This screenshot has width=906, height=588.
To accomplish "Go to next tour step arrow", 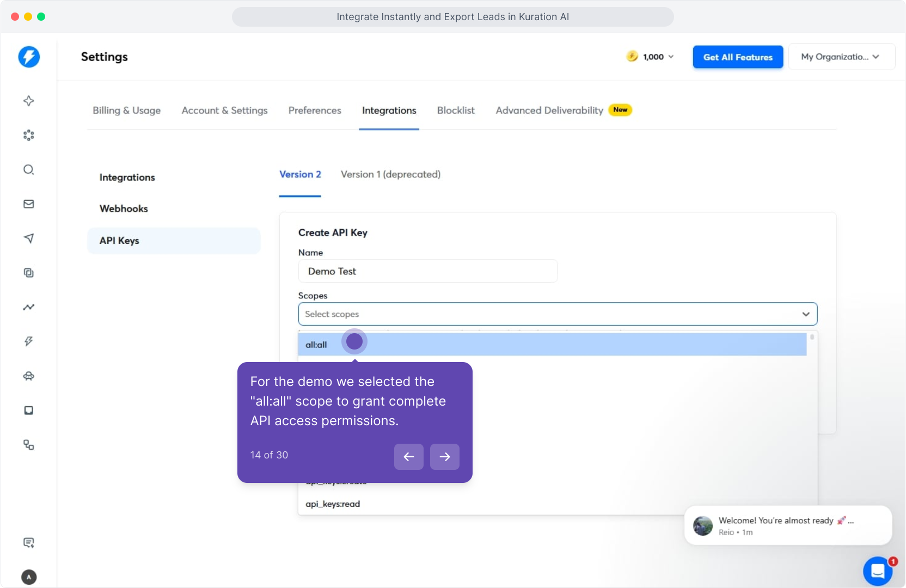I will (445, 457).
